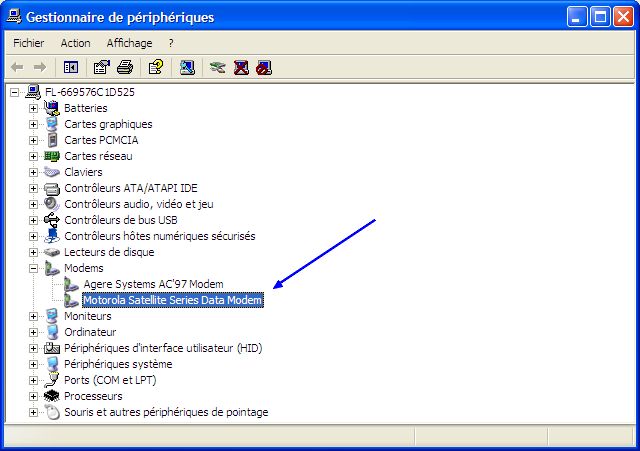
Task: Select the Modems category label
Action: point(84,268)
